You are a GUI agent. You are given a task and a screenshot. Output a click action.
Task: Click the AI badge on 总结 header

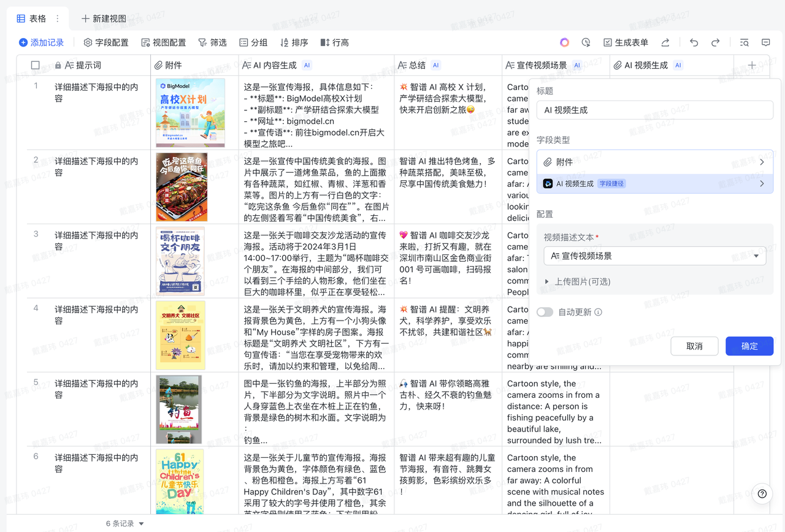click(436, 65)
